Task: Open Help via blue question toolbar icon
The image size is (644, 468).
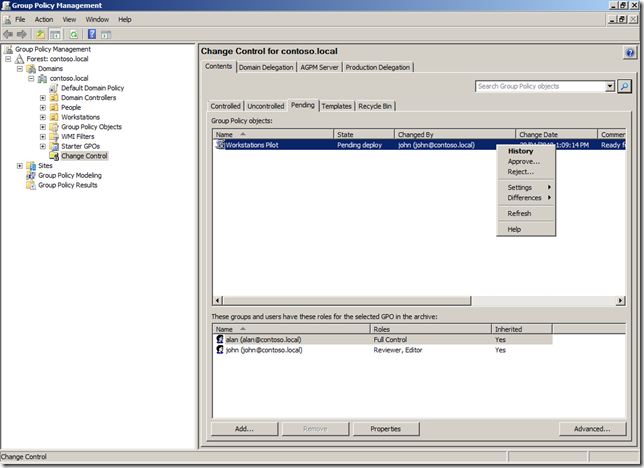Action: click(91, 34)
